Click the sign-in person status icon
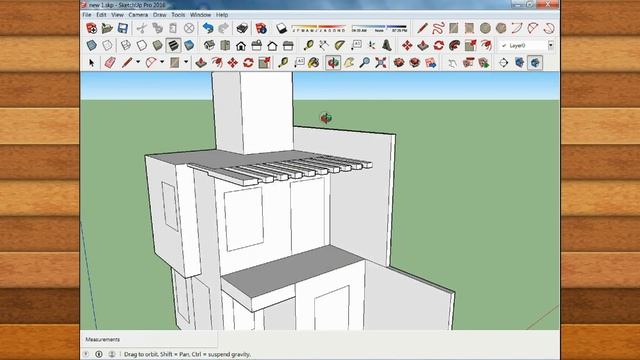Screen dimensions: 640x360 [112, 354]
